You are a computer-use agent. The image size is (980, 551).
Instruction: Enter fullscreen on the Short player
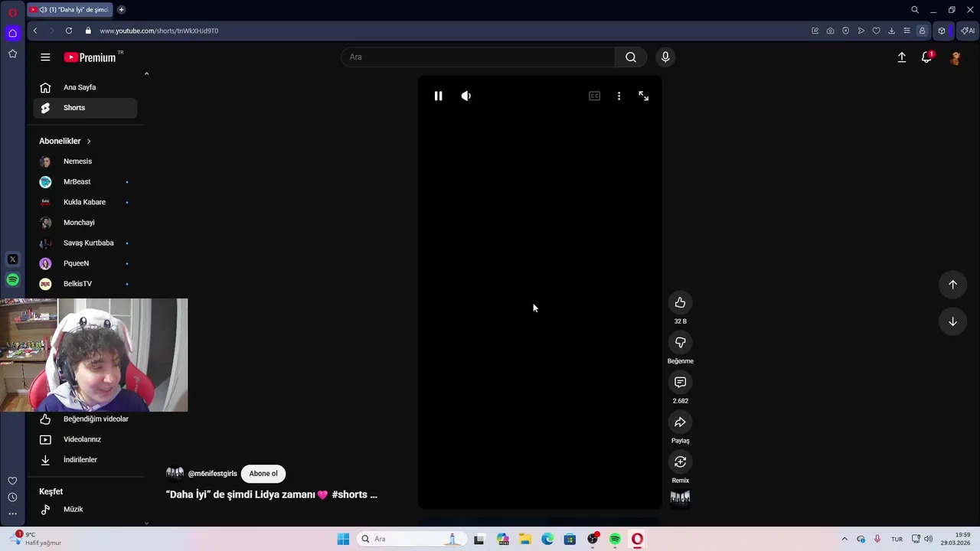pos(643,96)
